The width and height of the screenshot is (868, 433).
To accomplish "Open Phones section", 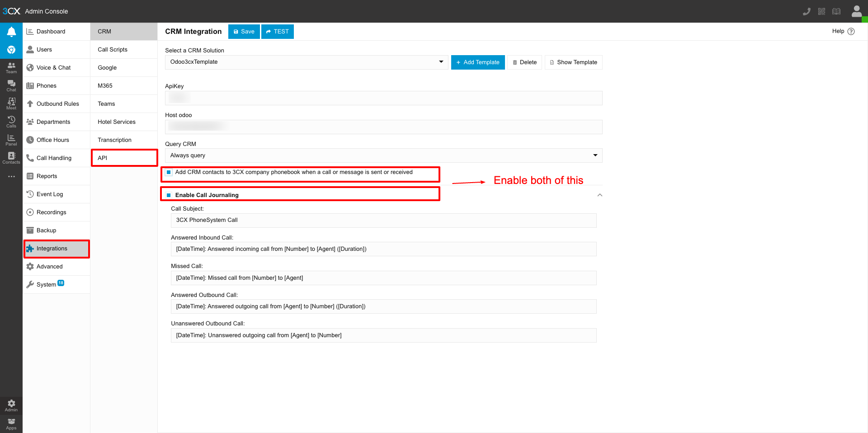I will [x=57, y=86].
